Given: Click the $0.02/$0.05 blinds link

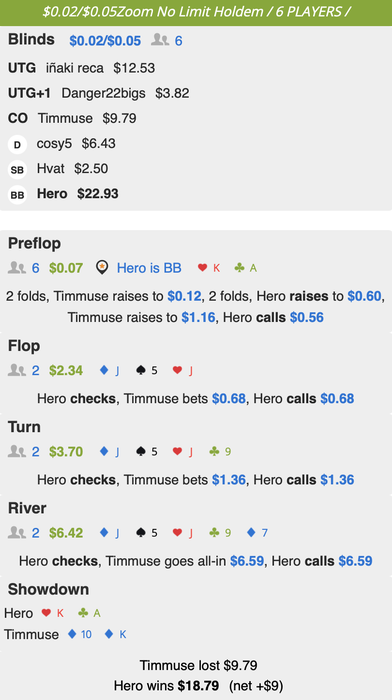Looking at the screenshot, I should (105, 41).
